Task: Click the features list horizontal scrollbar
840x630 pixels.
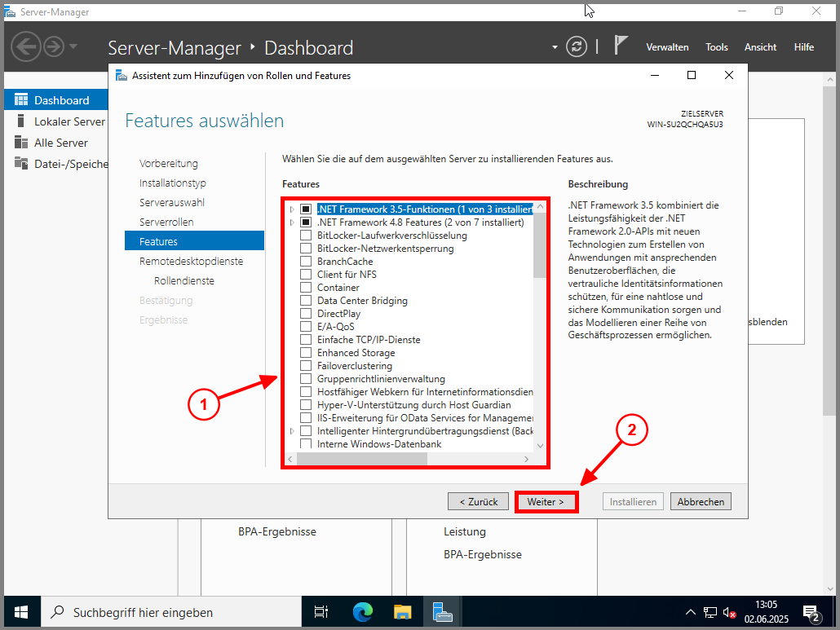Action: [362, 460]
